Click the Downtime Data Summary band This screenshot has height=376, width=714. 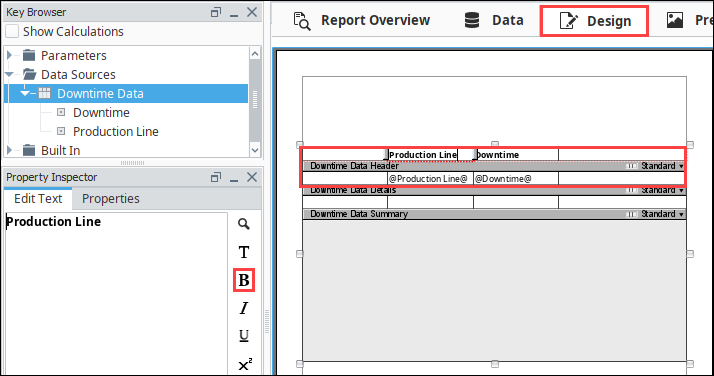tap(494, 214)
